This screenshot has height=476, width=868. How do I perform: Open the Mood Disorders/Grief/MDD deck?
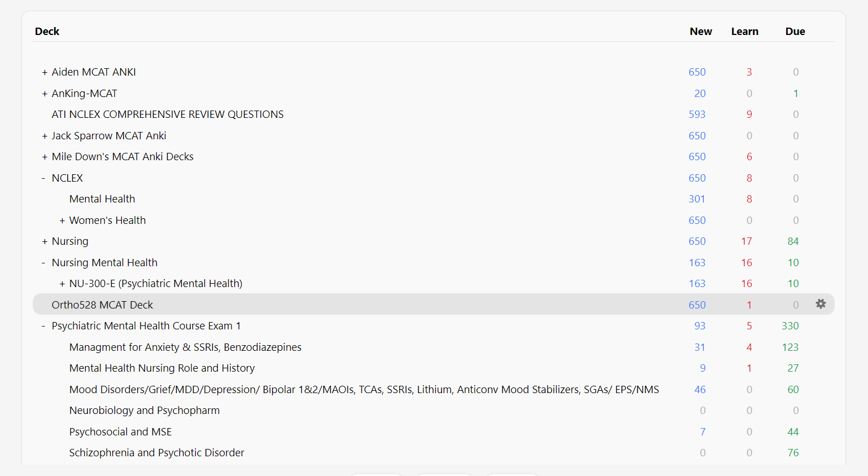pos(363,390)
